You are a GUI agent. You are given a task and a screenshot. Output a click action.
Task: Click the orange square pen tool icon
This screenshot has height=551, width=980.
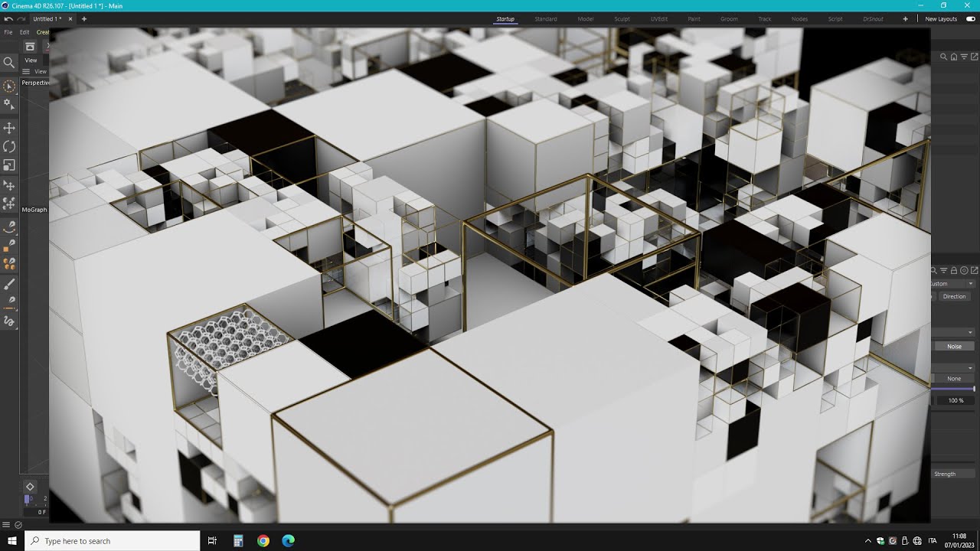tap(9, 245)
